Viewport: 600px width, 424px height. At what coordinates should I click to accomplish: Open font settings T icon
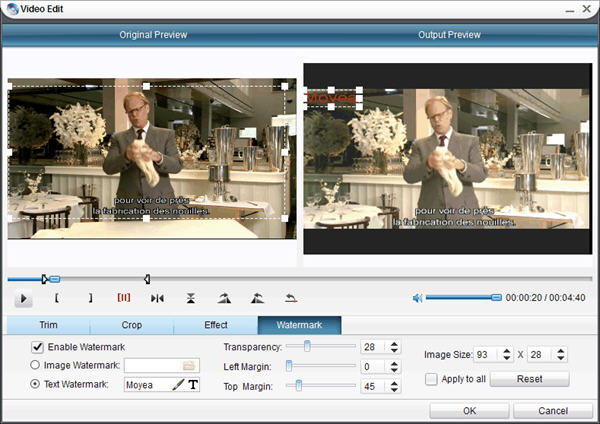193,384
